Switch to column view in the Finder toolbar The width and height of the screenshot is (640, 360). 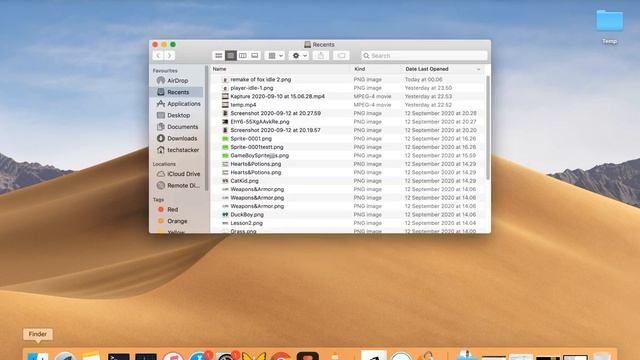(242, 56)
